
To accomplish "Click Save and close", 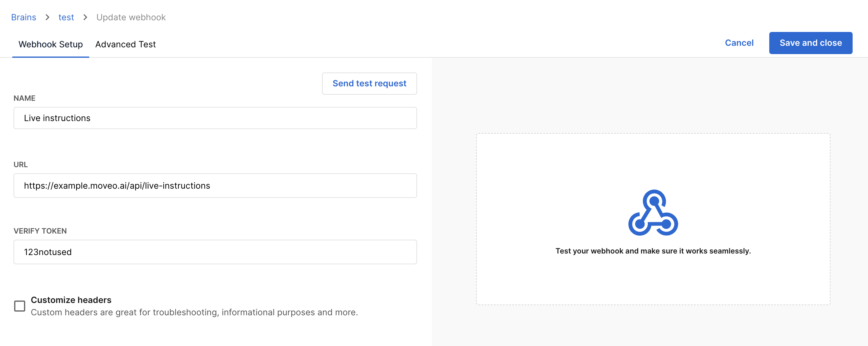I will point(810,43).
